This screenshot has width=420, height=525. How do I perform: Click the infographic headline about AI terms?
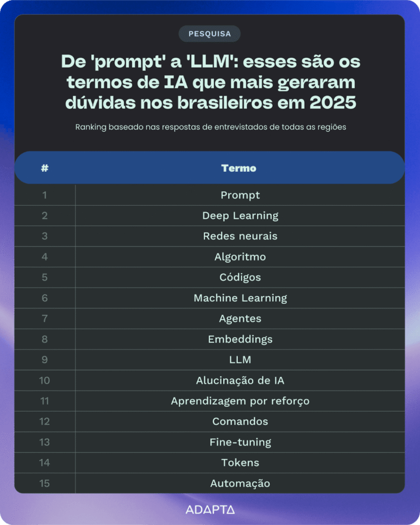210,82
